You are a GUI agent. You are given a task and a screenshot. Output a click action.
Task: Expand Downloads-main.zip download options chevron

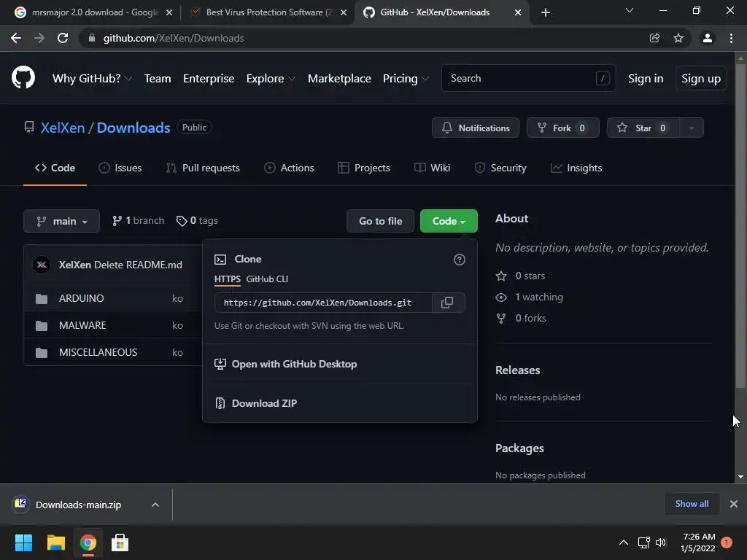pos(155,505)
